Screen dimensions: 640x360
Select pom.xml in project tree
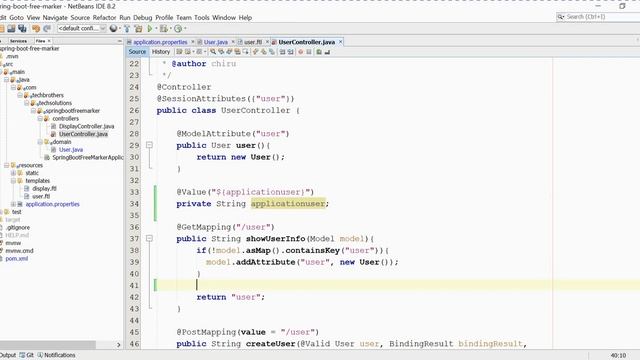coord(17,259)
